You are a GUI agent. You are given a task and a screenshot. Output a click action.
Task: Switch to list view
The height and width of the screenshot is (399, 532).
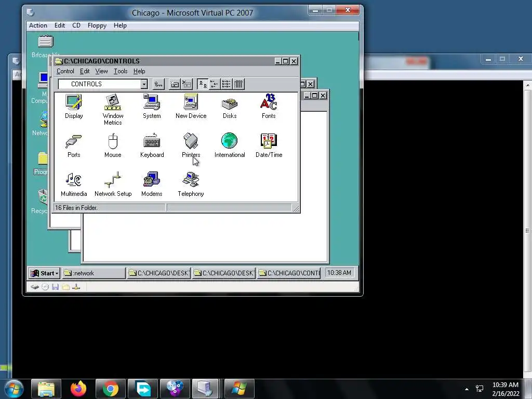point(227,84)
